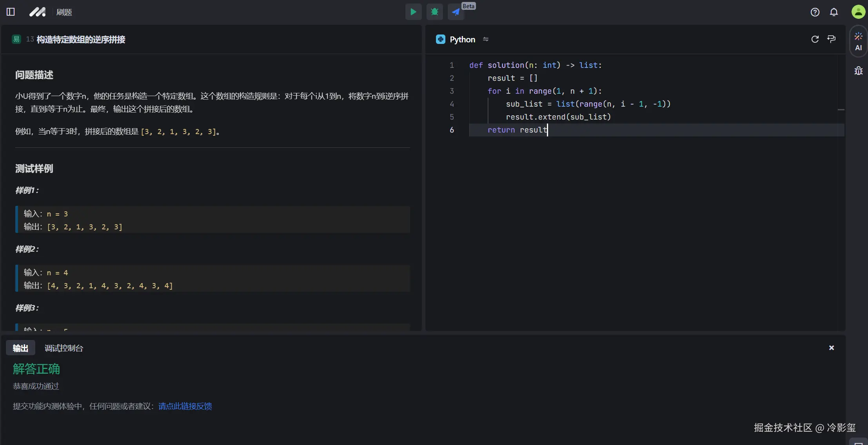868x445 pixels.
Task: Open notifications bell icon
Action: point(833,12)
